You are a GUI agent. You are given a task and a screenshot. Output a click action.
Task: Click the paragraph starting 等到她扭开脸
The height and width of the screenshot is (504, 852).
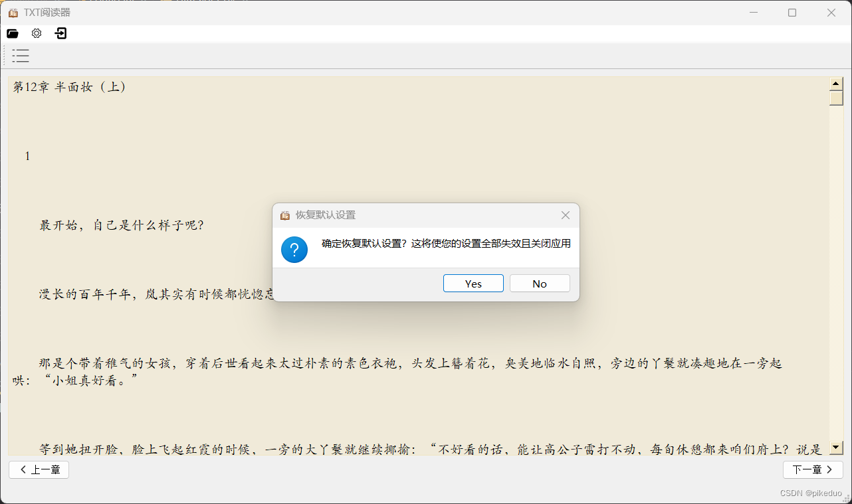(x=431, y=450)
